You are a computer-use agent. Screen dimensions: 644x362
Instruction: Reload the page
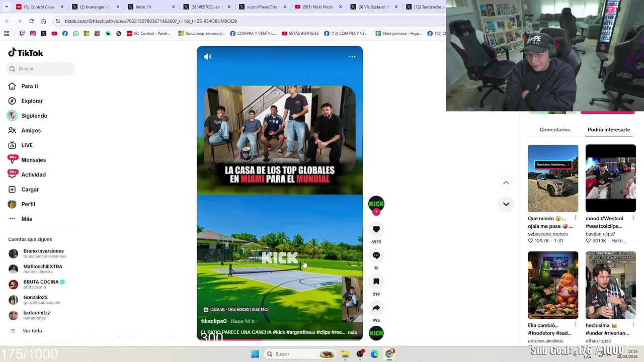(x=31, y=21)
